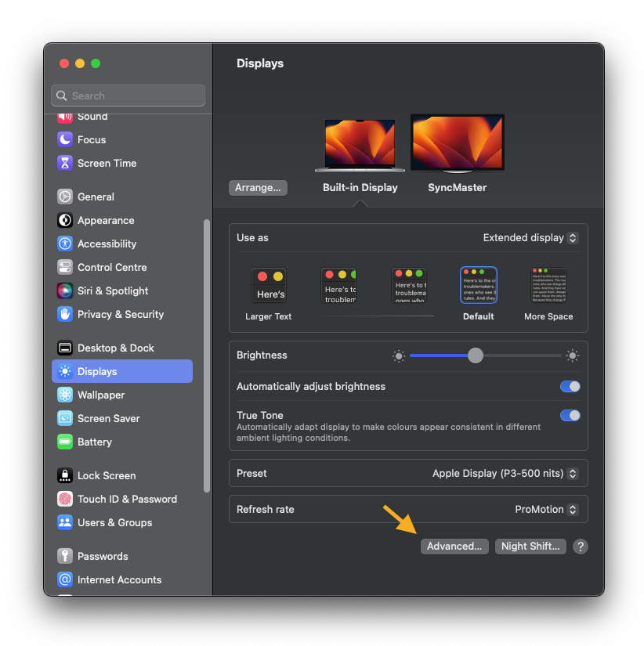
Task: Open the Night Shift... button
Action: pyautogui.click(x=530, y=547)
